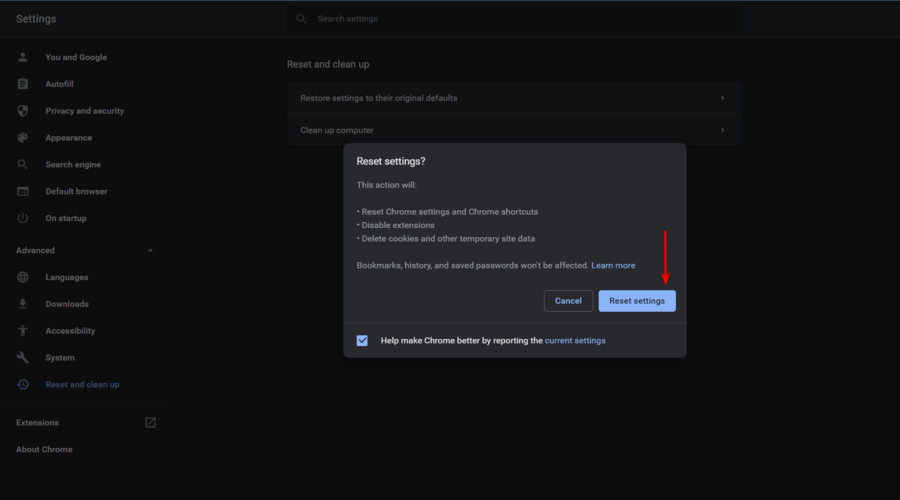900x500 pixels.
Task: Go to Downloads settings
Action: tap(67, 304)
